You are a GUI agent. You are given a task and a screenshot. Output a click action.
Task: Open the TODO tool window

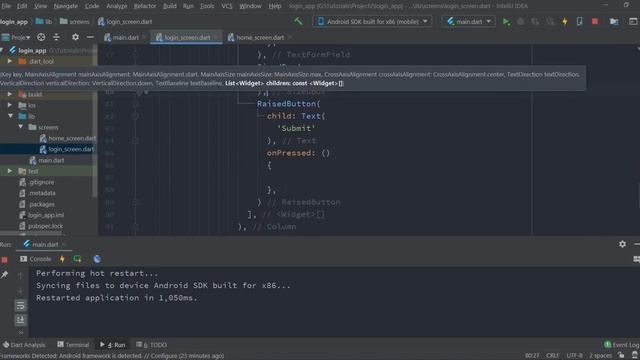tap(151, 345)
